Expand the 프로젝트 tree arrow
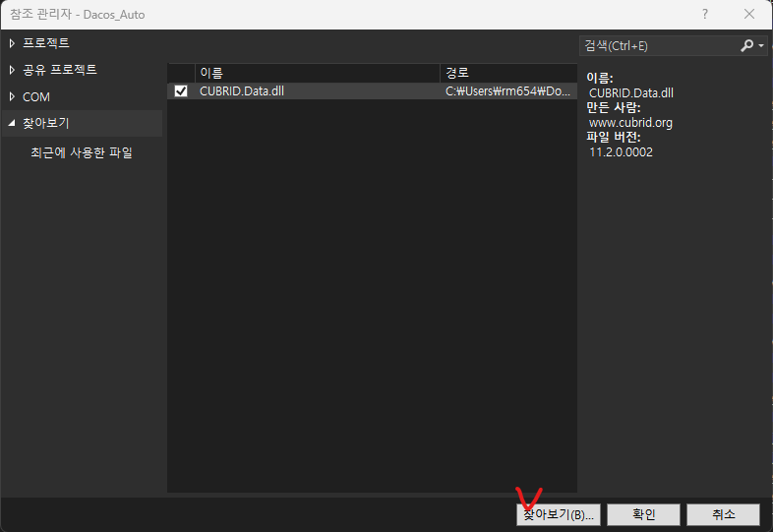 (x=12, y=43)
